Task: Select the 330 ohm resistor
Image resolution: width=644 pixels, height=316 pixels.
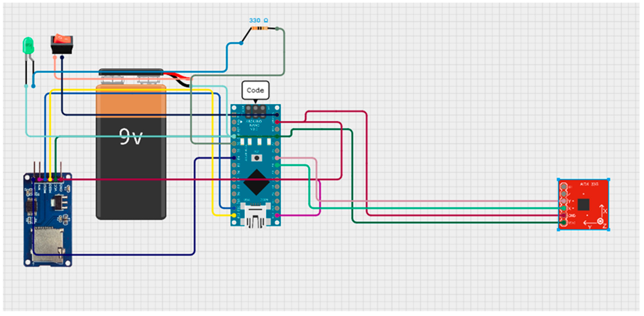Action: click(260, 28)
